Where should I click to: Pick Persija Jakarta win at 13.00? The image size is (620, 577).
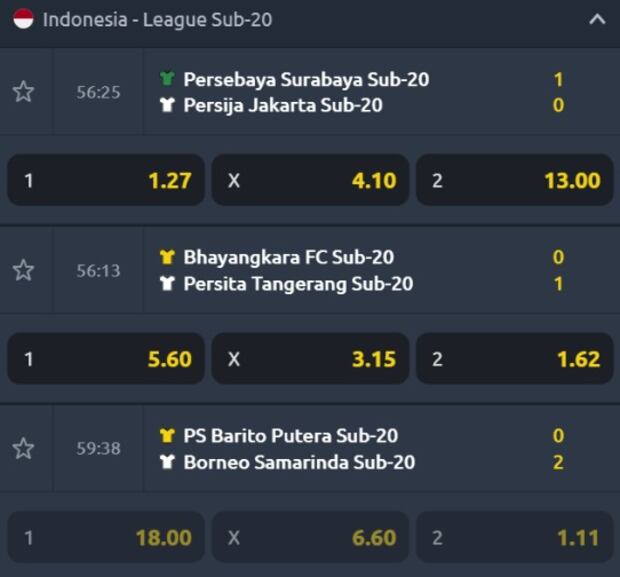[x=514, y=180]
